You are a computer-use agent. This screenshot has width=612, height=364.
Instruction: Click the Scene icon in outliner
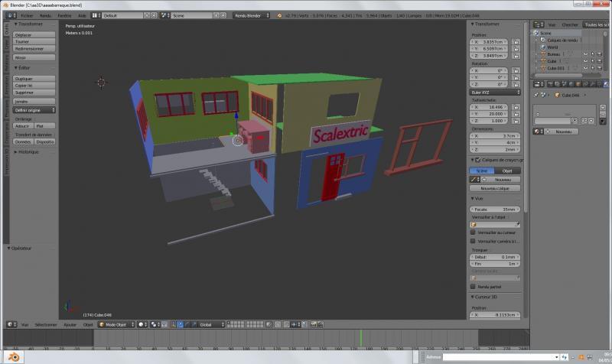click(538, 34)
